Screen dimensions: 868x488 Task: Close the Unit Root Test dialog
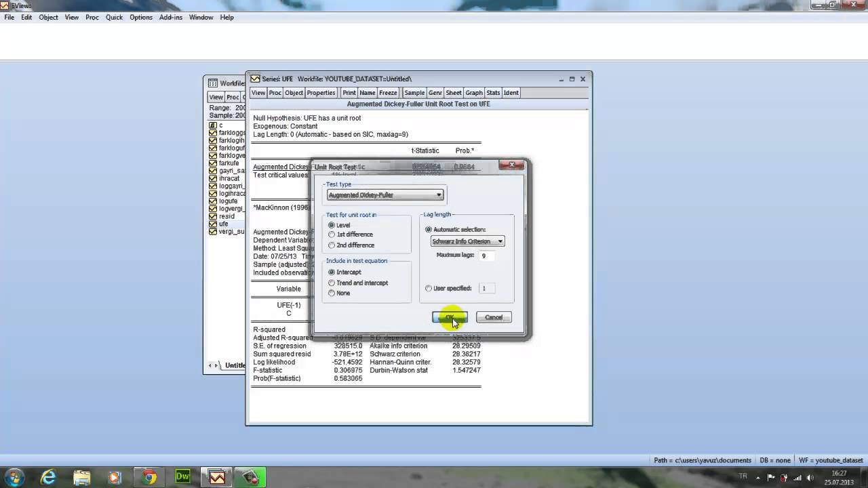pyautogui.click(x=512, y=165)
